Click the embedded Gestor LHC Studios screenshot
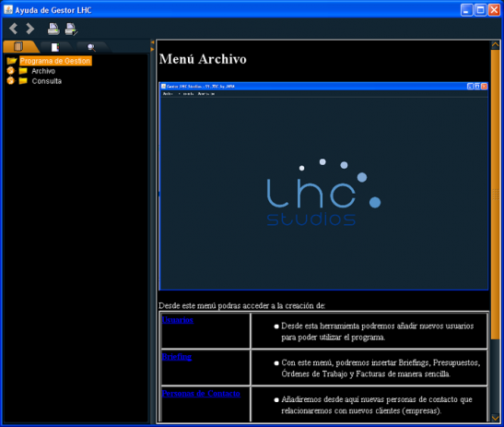Screen dimensions: 504x427 (x=323, y=186)
